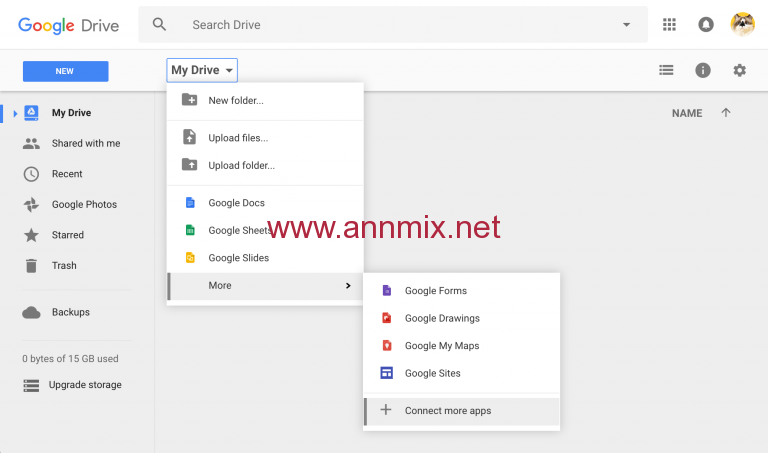Screen dimensions: 768x453
Task: Click the purple Google Forms icon
Action: pos(386,290)
